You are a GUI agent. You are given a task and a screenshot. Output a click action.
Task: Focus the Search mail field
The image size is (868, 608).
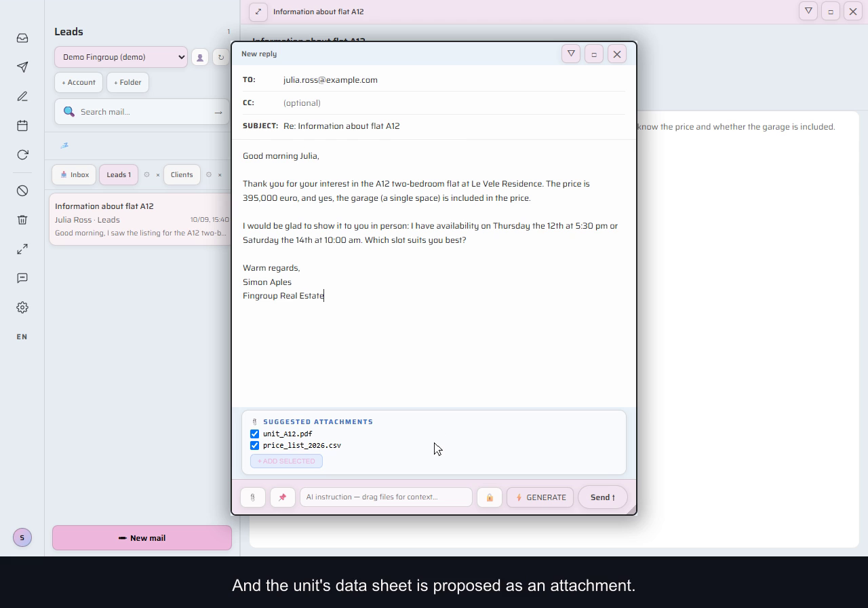142,112
